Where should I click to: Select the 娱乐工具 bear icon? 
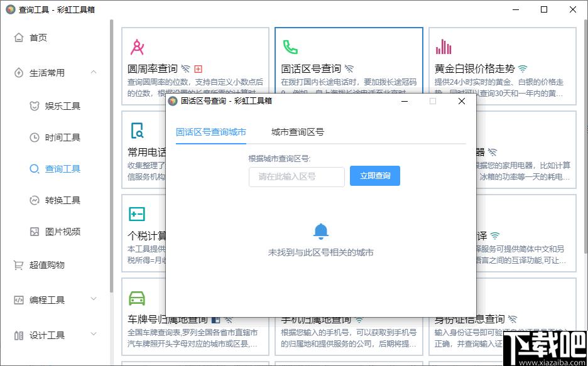[x=34, y=106]
